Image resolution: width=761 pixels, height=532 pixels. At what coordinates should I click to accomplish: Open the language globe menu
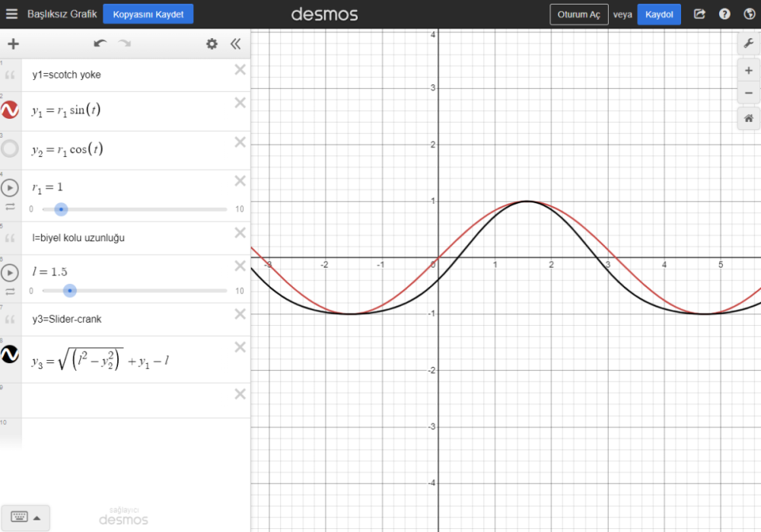(x=749, y=13)
